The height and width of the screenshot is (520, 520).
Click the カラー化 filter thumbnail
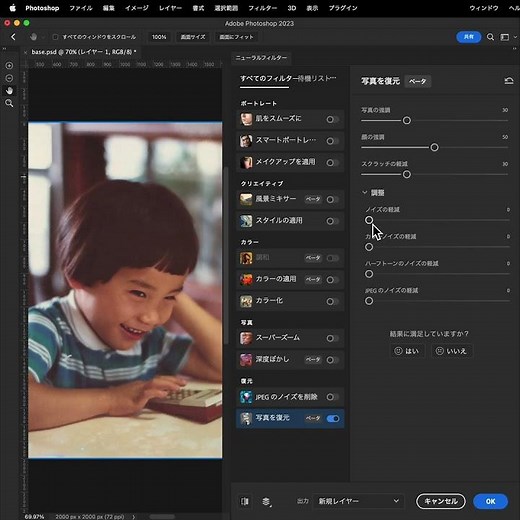[x=246, y=301]
